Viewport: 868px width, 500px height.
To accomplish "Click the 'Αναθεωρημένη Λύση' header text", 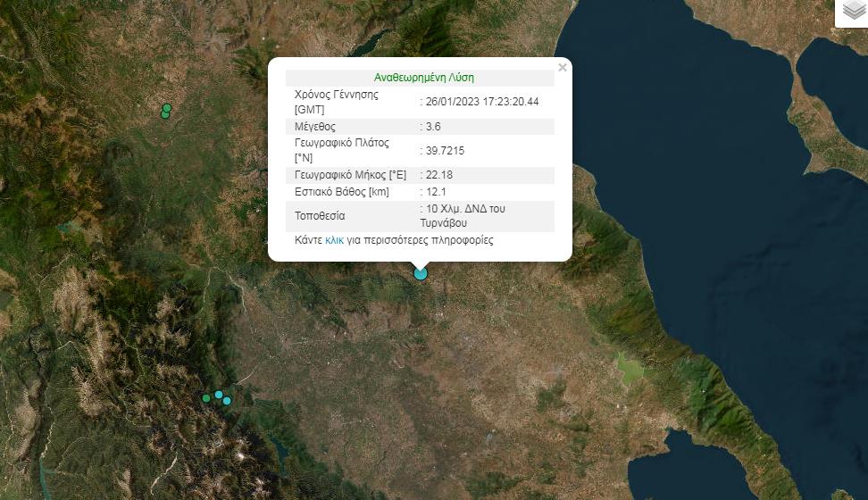I will pyautogui.click(x=424, y=78).
